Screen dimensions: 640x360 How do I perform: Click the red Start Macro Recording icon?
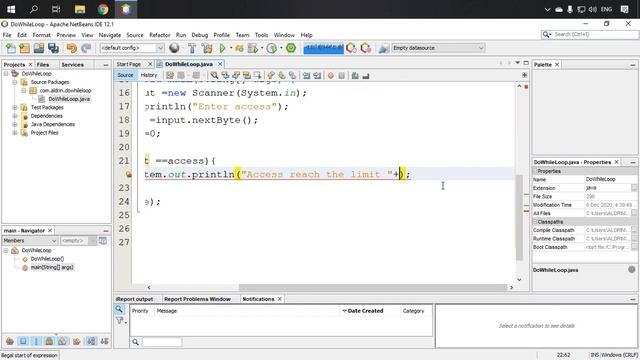pyautogui.click(x=331, y=76)
